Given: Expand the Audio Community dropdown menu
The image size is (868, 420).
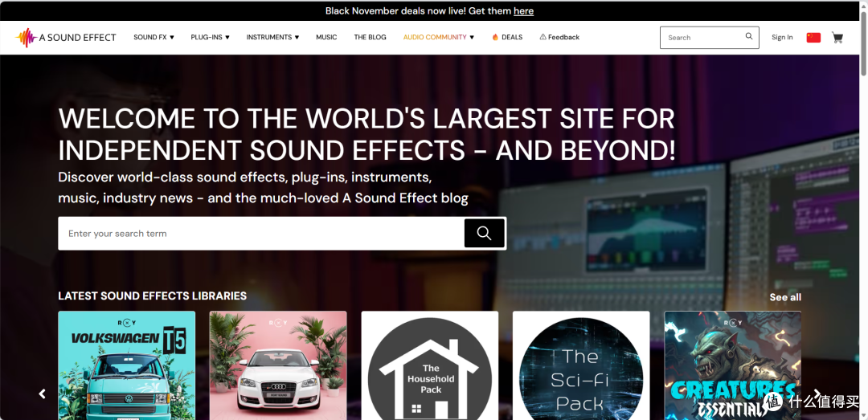Looking at the screenshot, I should (x=439, y=37).
